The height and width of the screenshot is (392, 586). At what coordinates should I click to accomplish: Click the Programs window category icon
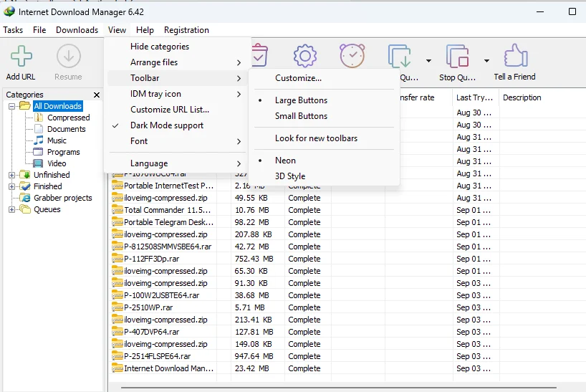click(38, 152)
